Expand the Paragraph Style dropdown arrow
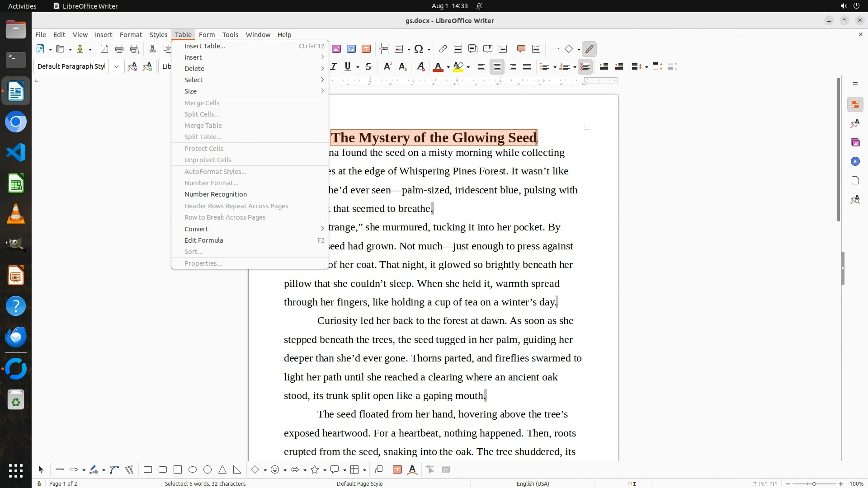The image size is (868, 488). click(117, 66)
